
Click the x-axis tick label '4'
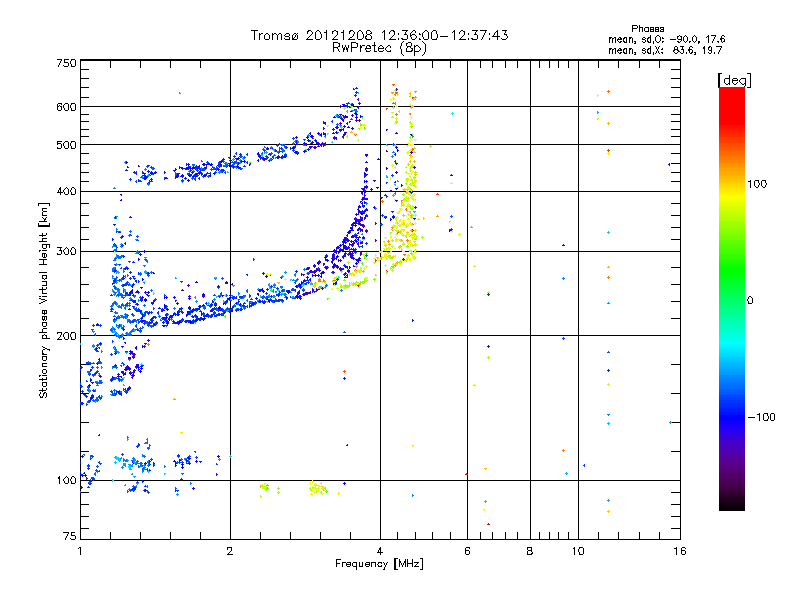pyautogui.click(x=380, y=551)
